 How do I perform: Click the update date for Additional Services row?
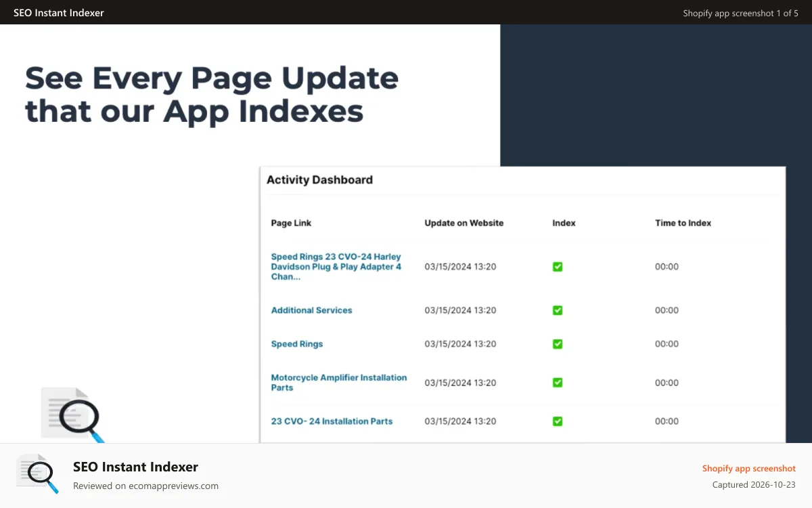[460, 310]
